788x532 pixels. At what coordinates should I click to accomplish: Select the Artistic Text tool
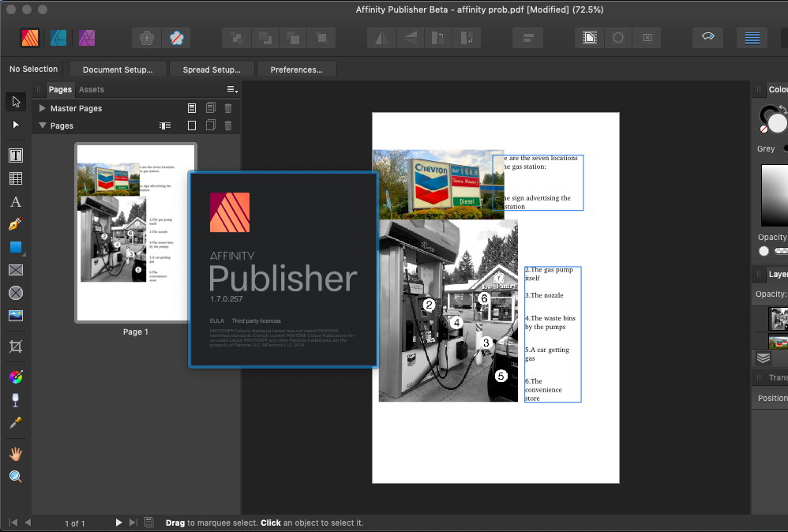pos(16,202)
